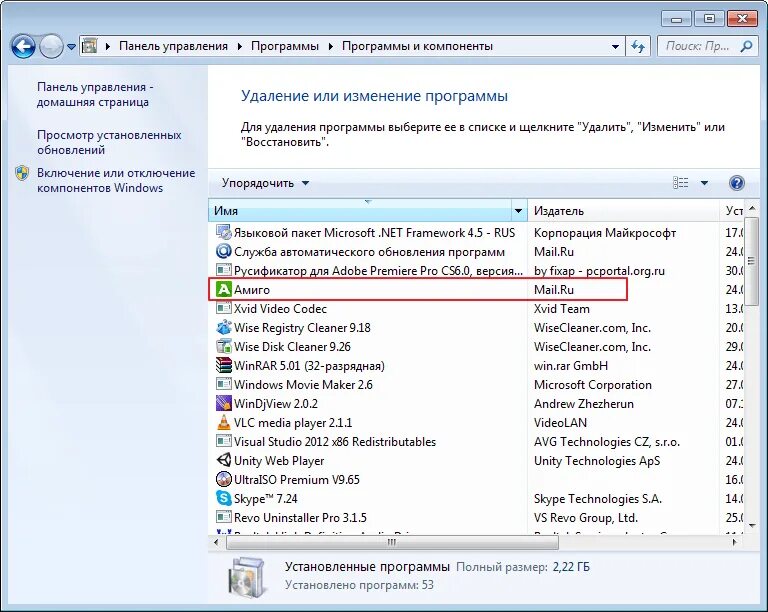
Task: Open Просмотр установленных обновлений link
Action: pos(109,142)
